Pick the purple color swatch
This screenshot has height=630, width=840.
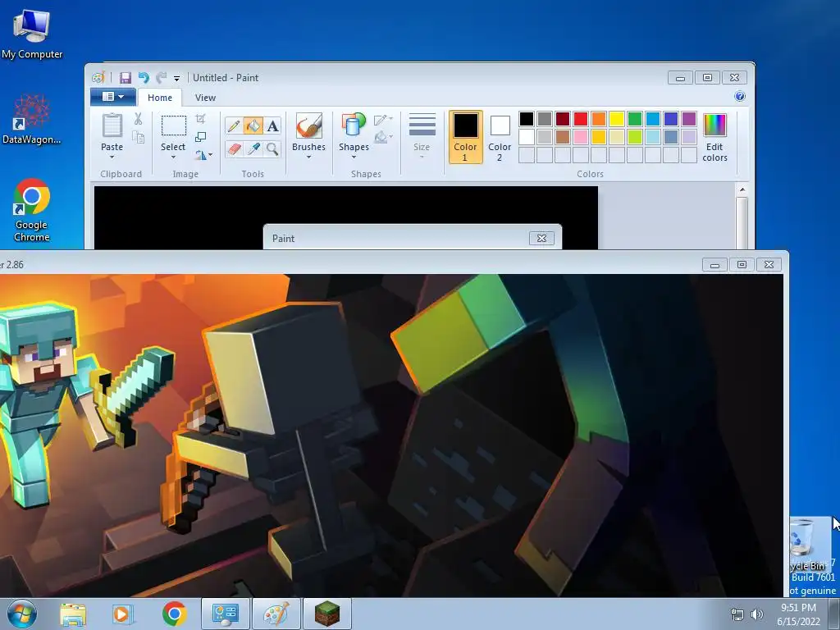[689, 119]
